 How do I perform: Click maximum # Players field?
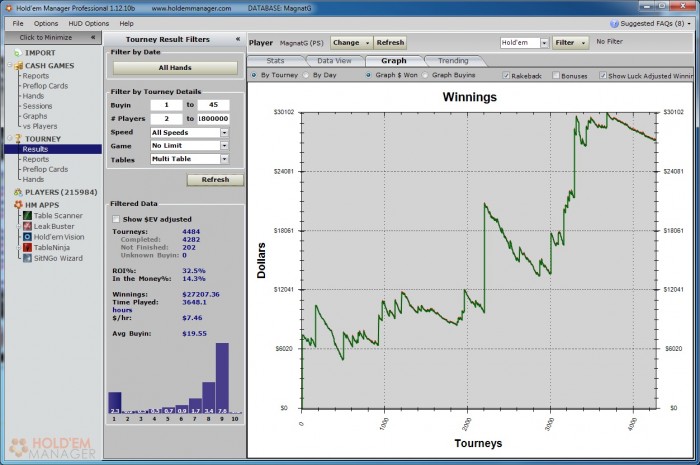point(213,119)
